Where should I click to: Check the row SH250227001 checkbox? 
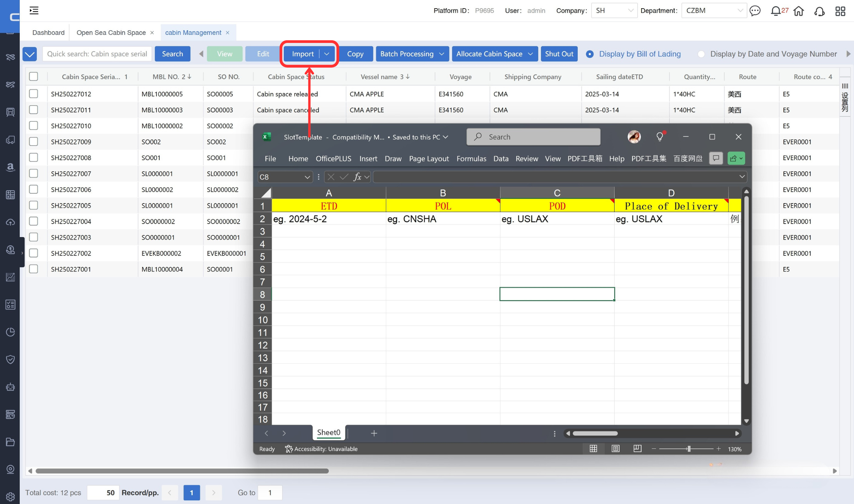[x=34, y=269]
